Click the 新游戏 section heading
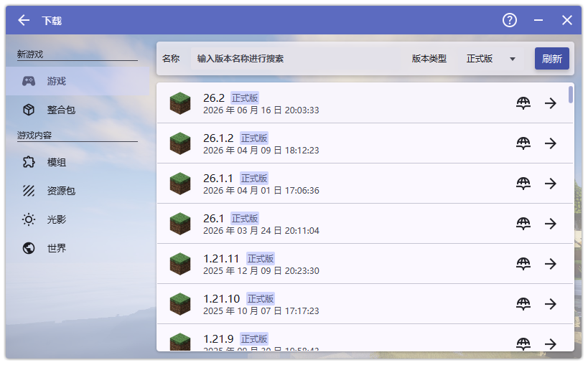The width and height of the screenshot is (588, 365). (30, 54)
